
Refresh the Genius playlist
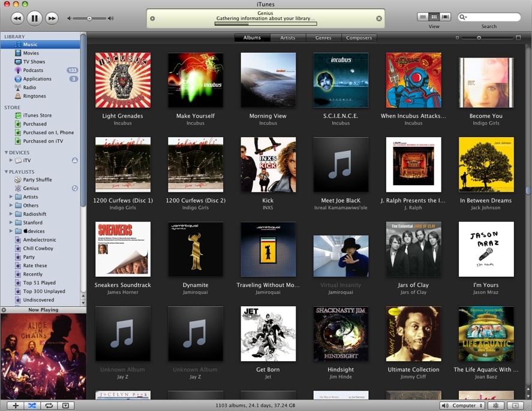tap(75, 188)
